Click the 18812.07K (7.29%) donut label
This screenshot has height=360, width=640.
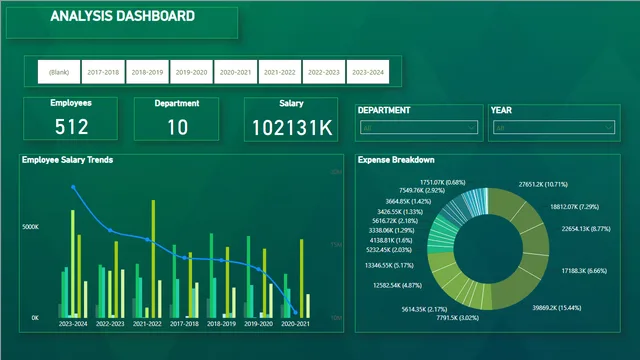(574, 207)
